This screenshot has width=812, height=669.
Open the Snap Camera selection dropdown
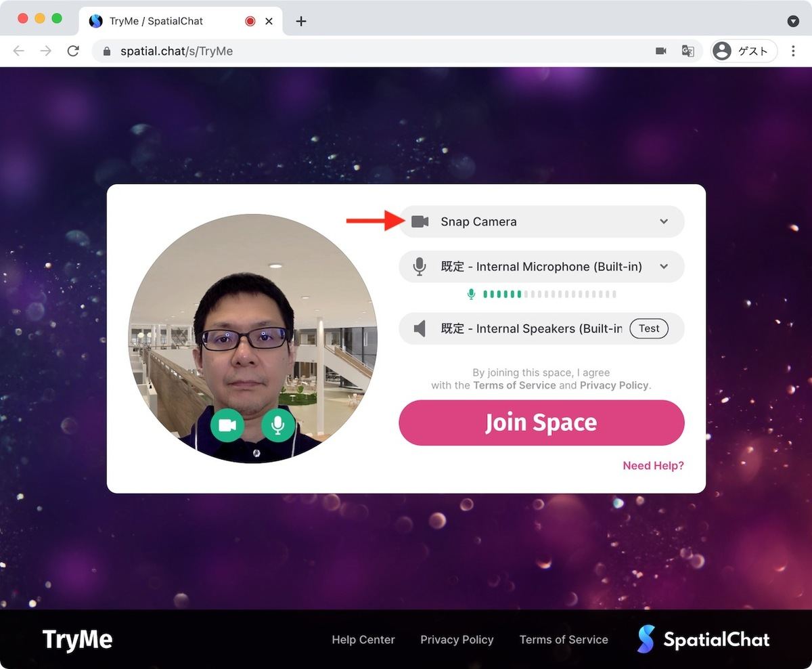(541, 221)
